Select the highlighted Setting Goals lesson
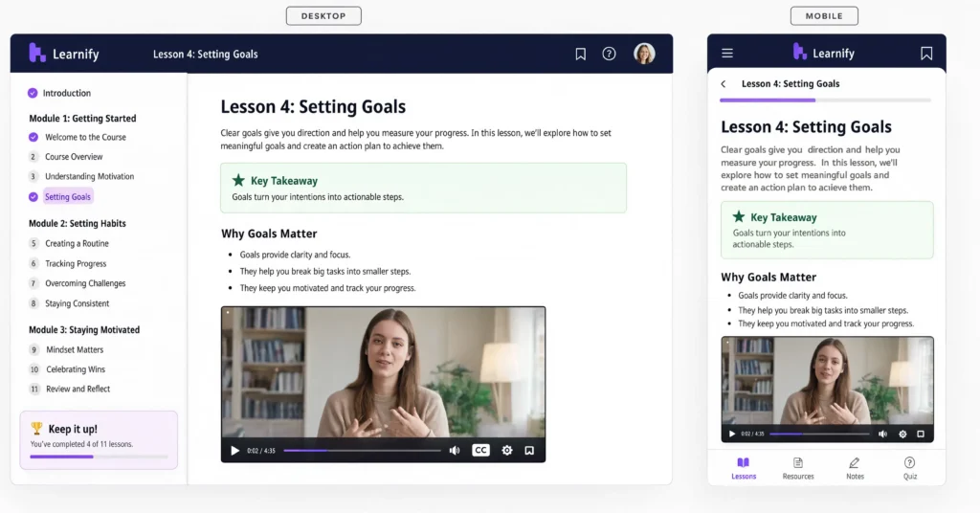The width and height of the screenshot is (980, 513). coord(68,197)
